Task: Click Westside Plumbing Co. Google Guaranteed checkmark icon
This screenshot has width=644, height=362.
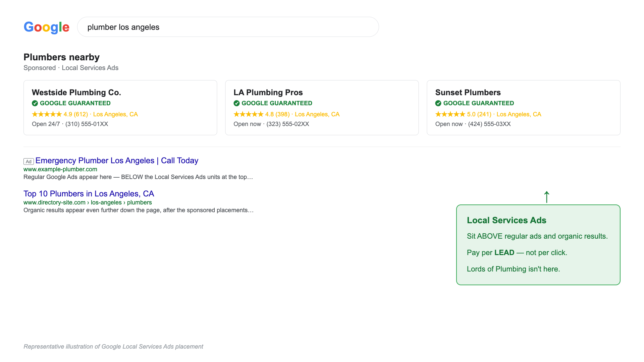Action: 35,103
